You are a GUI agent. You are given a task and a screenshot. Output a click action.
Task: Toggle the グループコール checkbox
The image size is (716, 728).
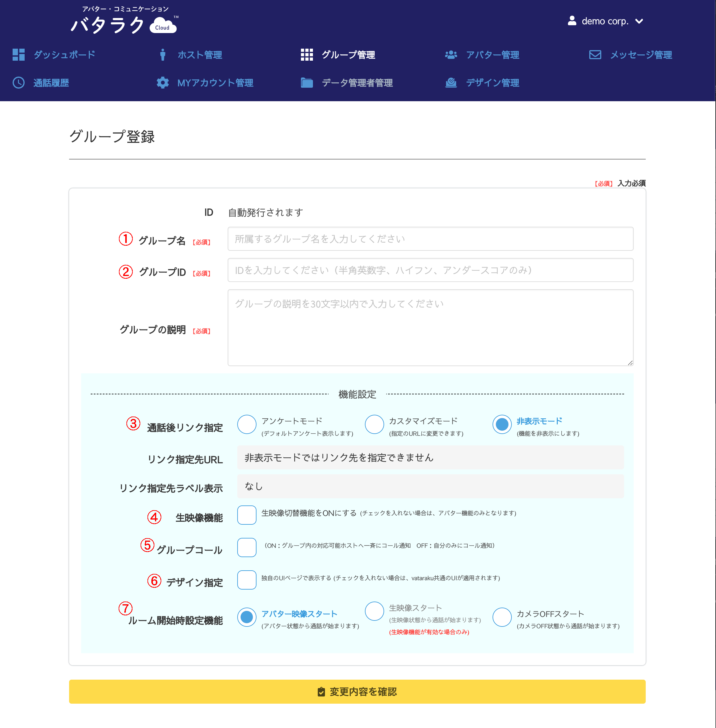coord(247,548)
